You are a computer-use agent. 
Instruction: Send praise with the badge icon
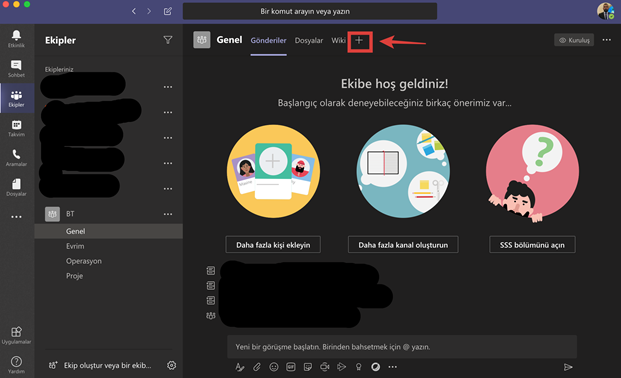point(358,367)
